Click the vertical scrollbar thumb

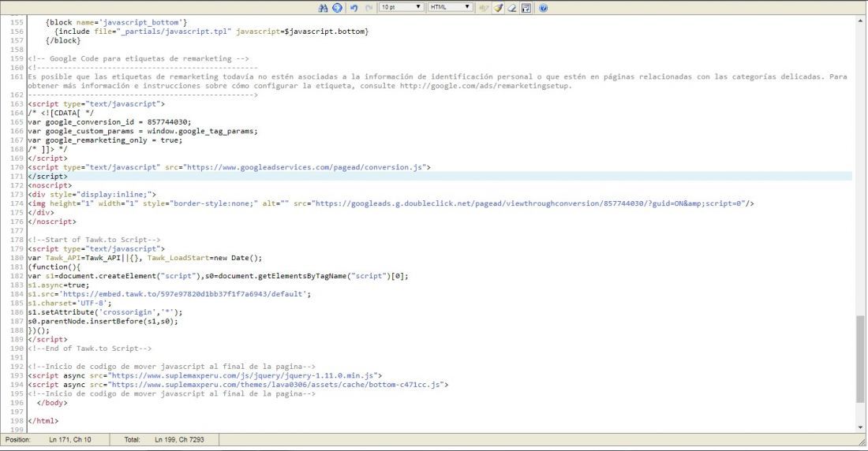(860, 359)
